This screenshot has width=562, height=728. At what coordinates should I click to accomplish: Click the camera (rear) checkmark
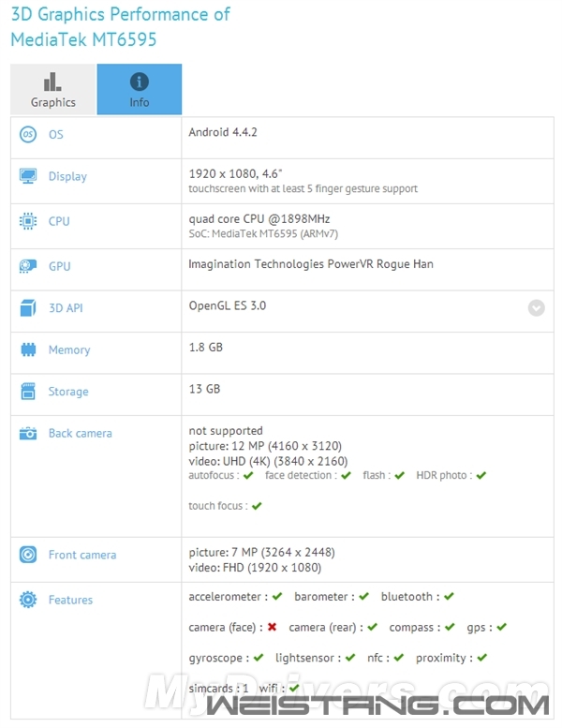tap(372, 627)
